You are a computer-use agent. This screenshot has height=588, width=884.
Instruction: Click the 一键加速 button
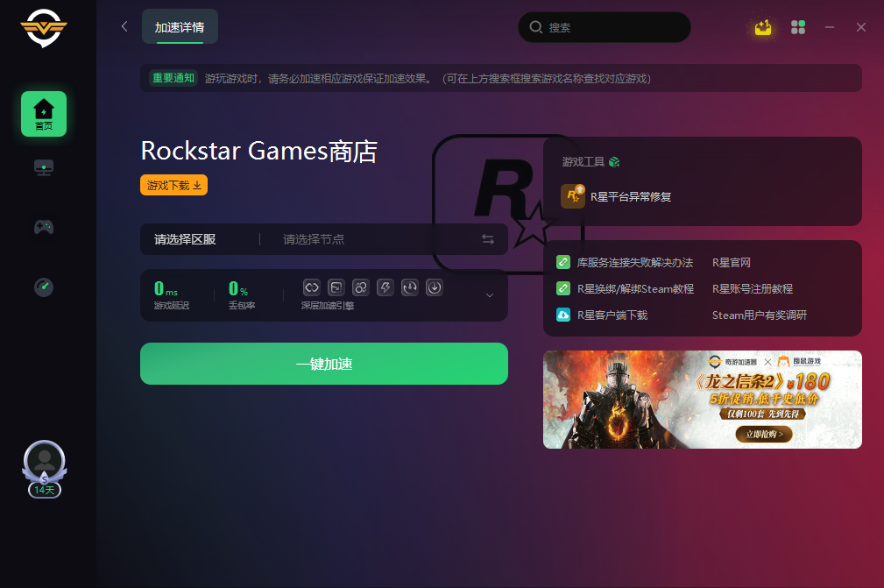point(324,364)
